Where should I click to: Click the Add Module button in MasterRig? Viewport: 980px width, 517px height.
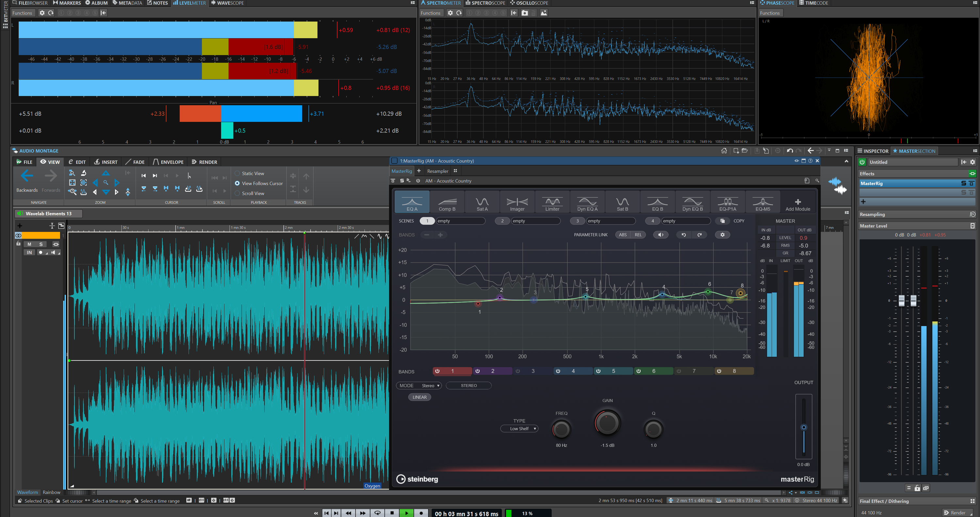tap(798, 202)
